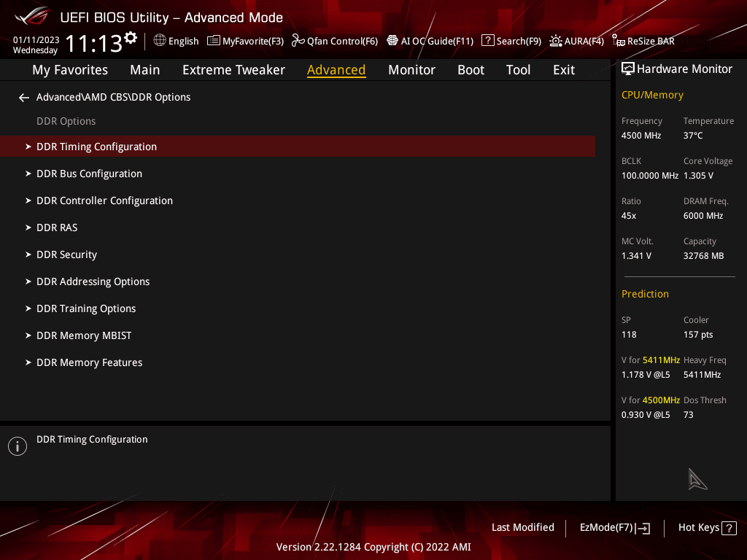Open the Tool tab
This screenshot has width=747, height=560.
click(518, 70)
